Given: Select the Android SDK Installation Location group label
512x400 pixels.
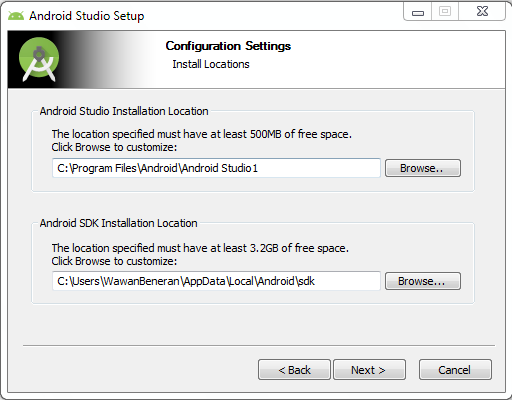Looking at the screenshot, I should coord(118,223).
